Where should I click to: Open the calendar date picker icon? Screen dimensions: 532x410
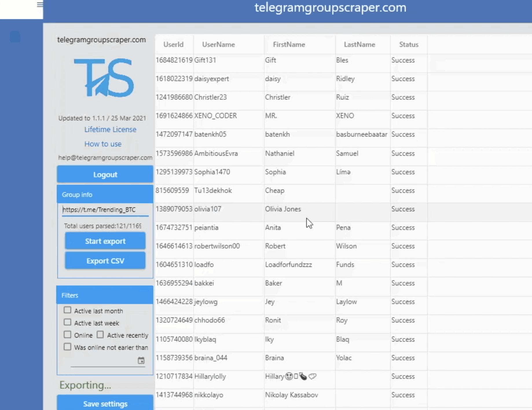tap(141, 360)
